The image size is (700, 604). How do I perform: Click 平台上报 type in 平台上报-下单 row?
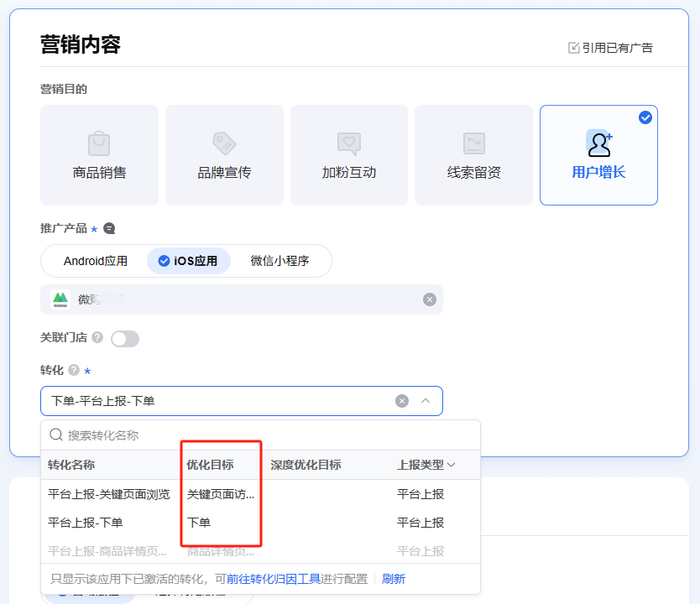[421, 523]
